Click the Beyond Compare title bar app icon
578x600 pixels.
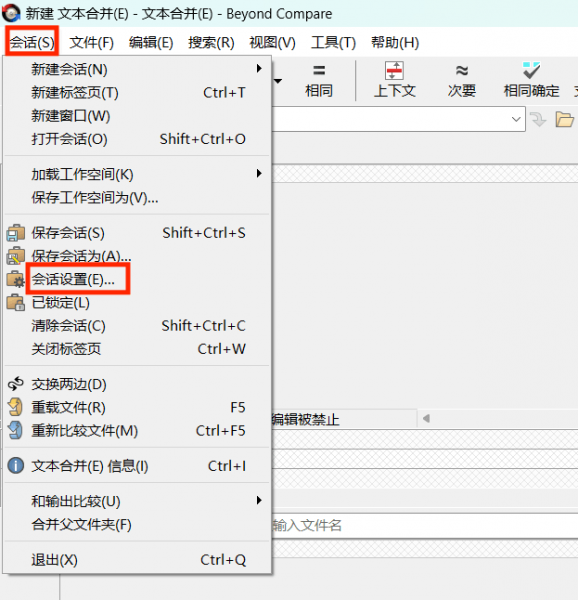(11, 13)
